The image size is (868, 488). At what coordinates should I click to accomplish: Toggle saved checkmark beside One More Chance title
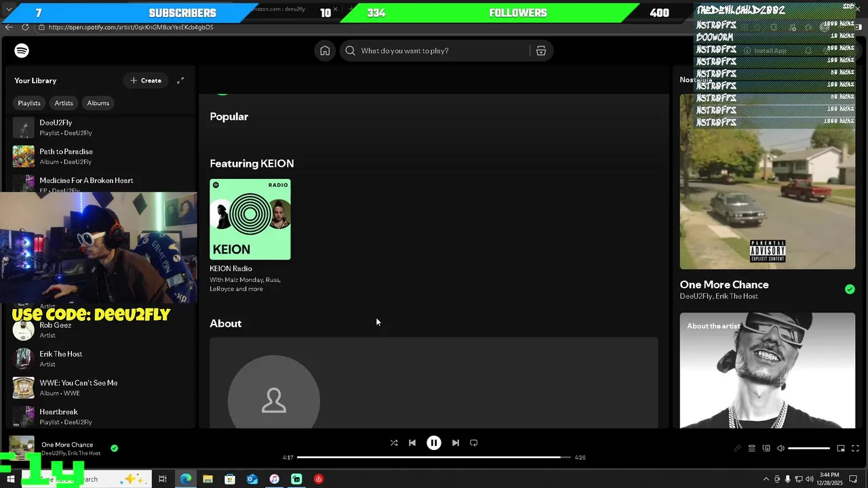pyautogui.click(x=850, y=289)
